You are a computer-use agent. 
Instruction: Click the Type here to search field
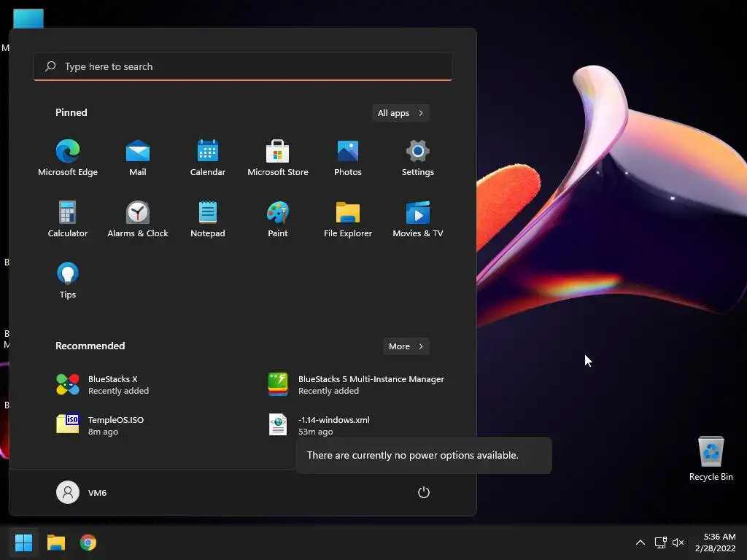point(242,66)
